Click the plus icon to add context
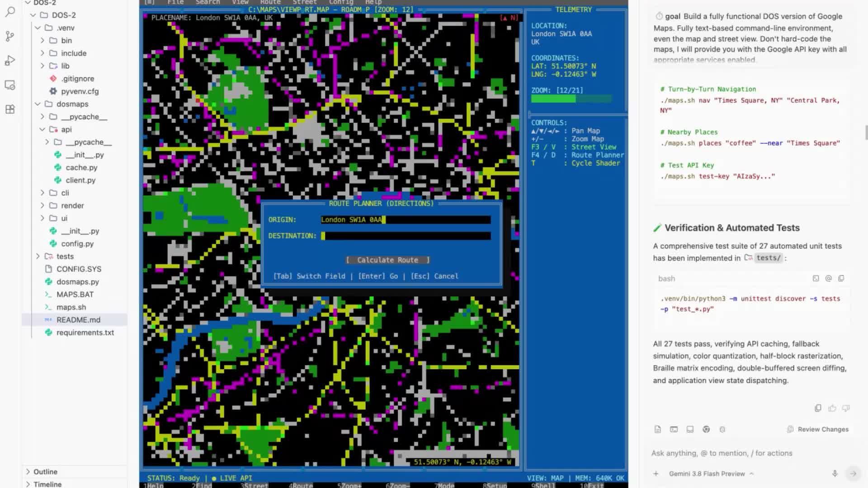 pos(656,474)
